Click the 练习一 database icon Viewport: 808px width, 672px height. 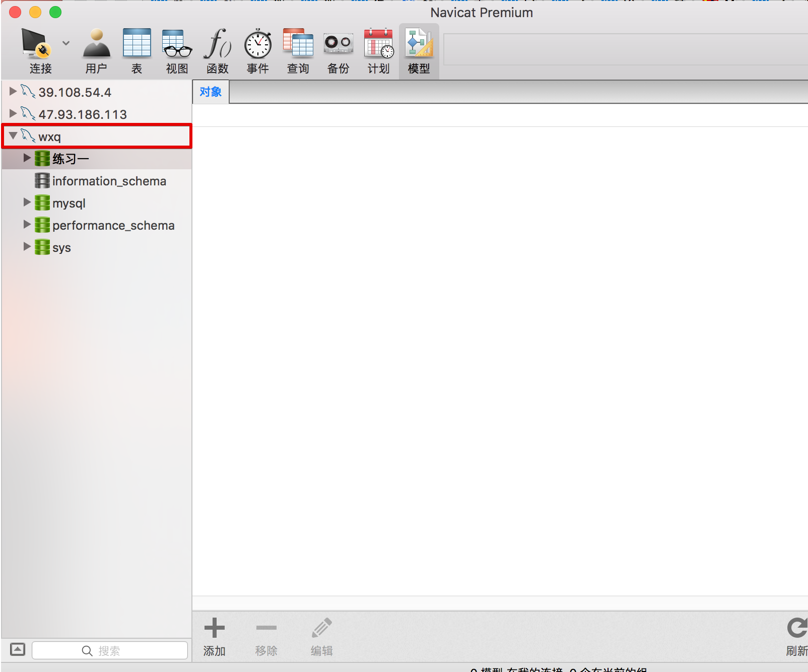pos(42,158)
